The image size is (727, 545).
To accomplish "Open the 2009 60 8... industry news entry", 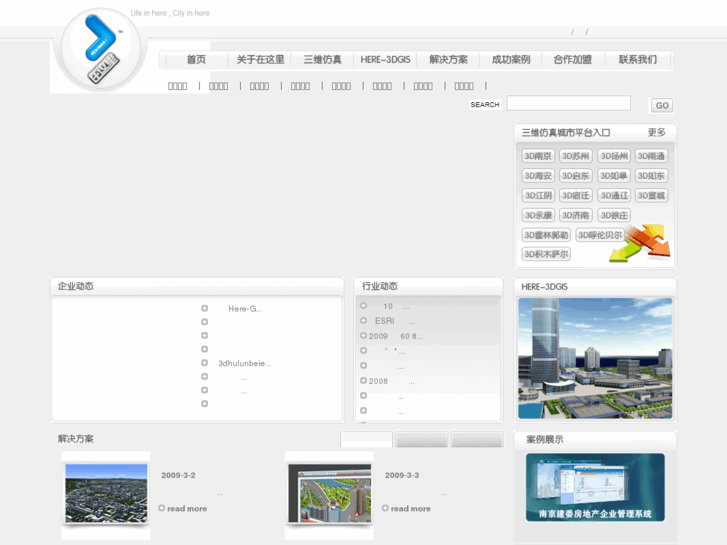I will 395,336.
